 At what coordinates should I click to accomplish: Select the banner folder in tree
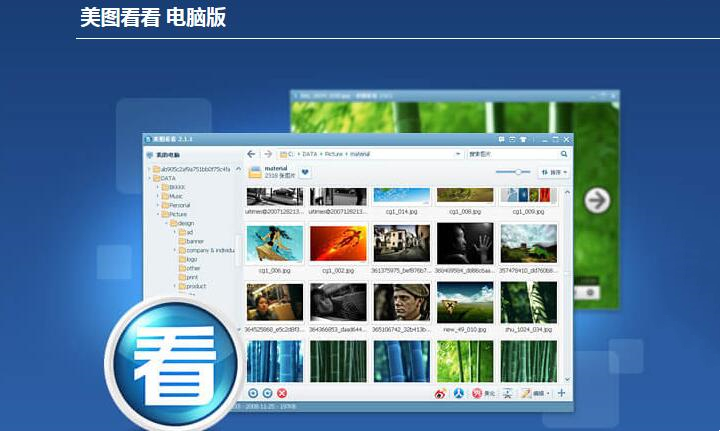click(x=193, y=241)
